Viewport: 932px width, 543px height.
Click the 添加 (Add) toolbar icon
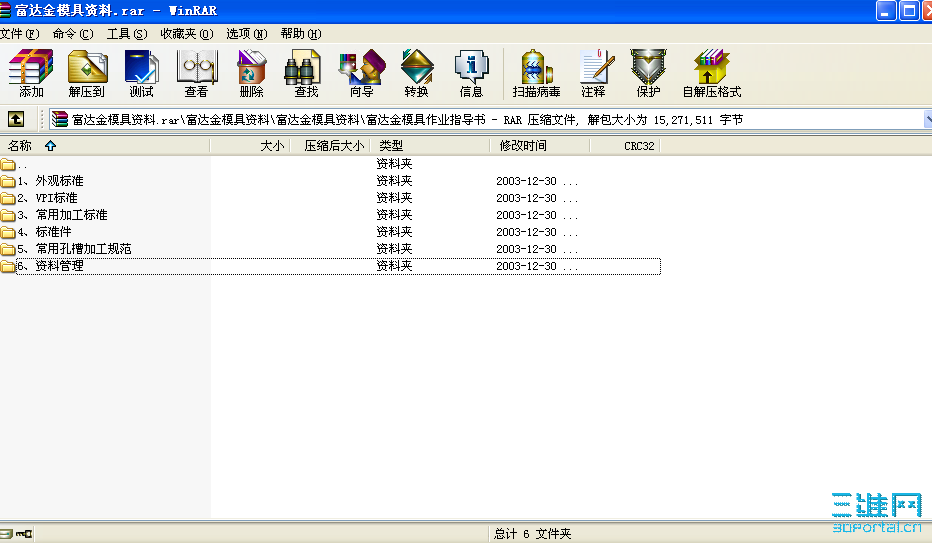coord(31,72)
